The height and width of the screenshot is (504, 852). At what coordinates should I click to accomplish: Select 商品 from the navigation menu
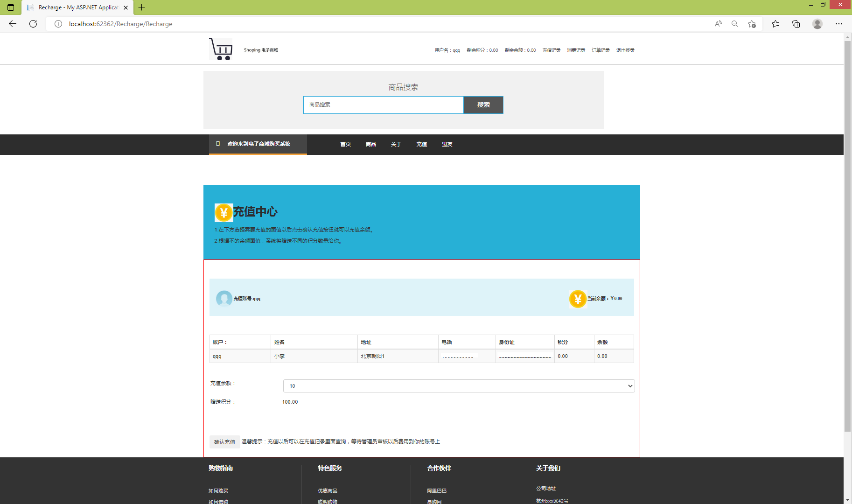click(371, 144)
